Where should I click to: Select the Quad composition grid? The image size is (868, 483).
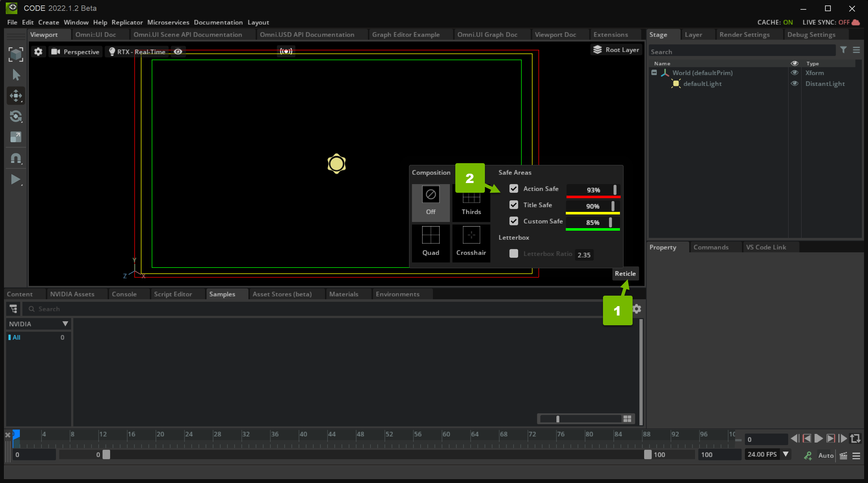431,243
